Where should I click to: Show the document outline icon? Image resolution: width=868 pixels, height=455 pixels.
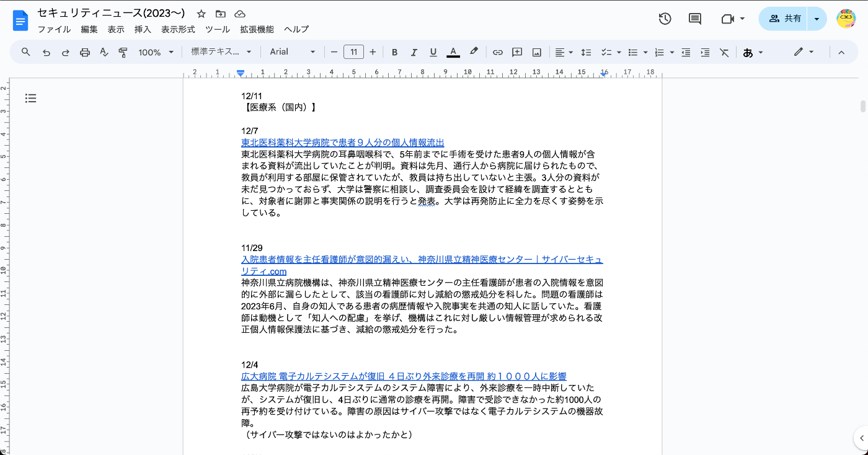click(31, 98)
